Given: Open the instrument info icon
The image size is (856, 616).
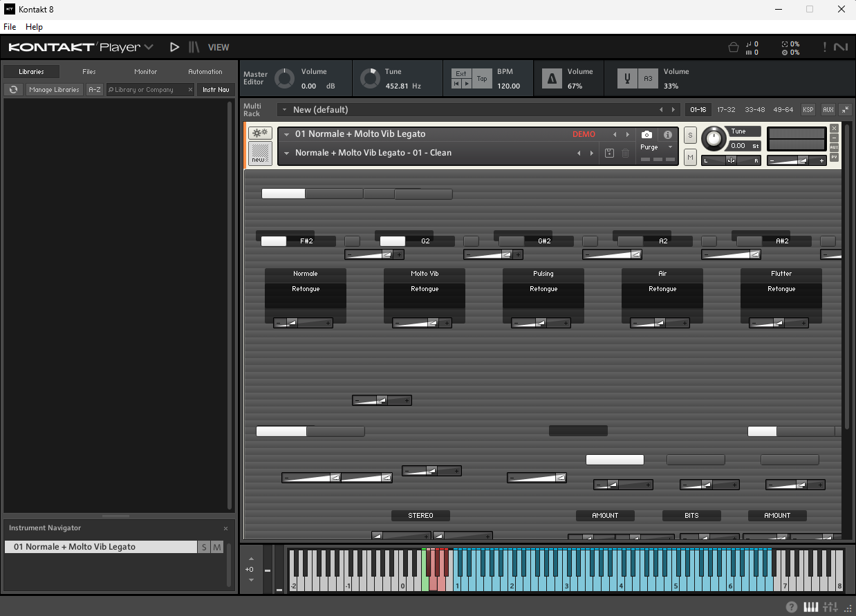Looking at the screenshot, I should click(x=667, y=135).
